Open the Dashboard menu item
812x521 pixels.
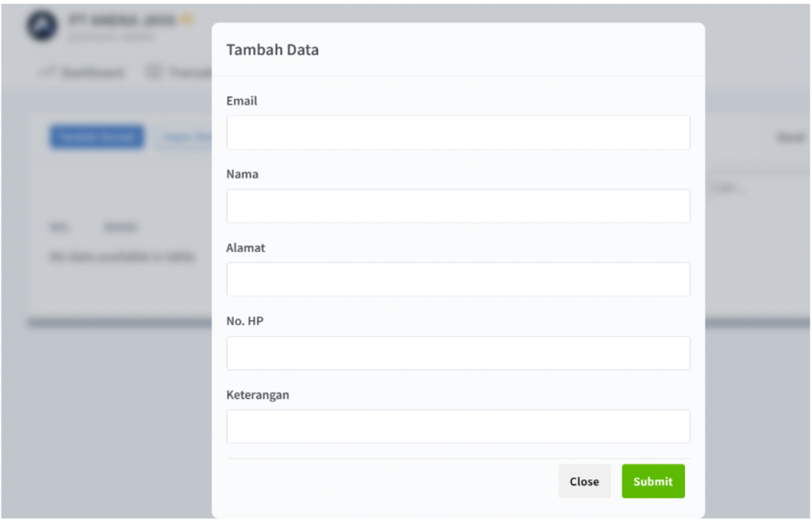(93, 72)
